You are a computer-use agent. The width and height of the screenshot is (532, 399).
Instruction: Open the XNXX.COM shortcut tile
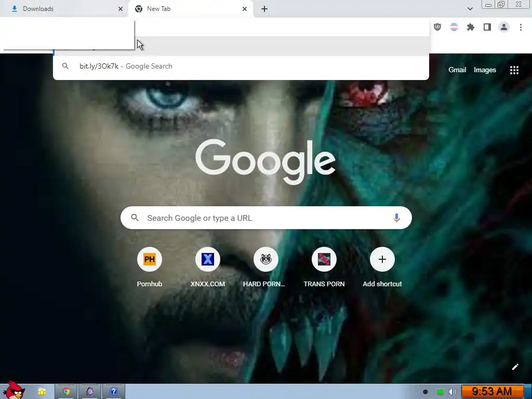pyautogui.click(x=208, y=259)
